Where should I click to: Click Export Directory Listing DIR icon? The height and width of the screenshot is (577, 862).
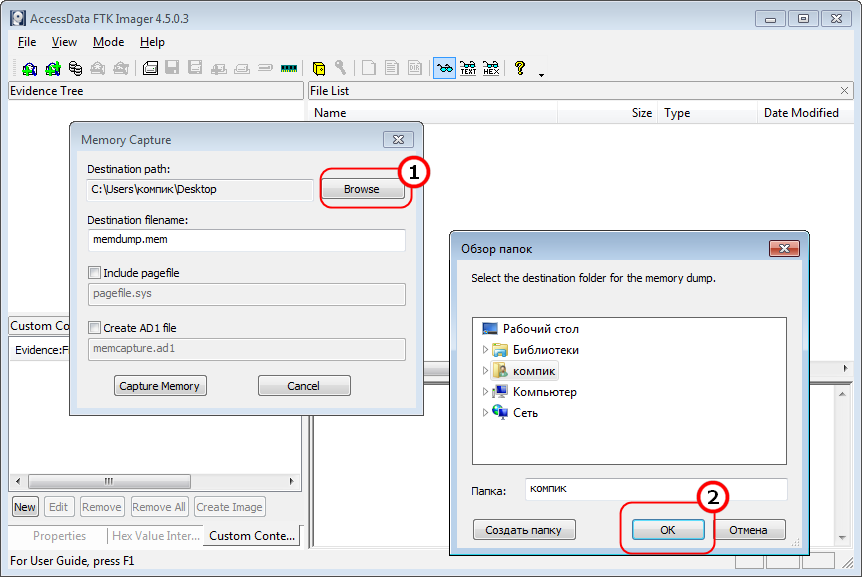pos(415,68)
